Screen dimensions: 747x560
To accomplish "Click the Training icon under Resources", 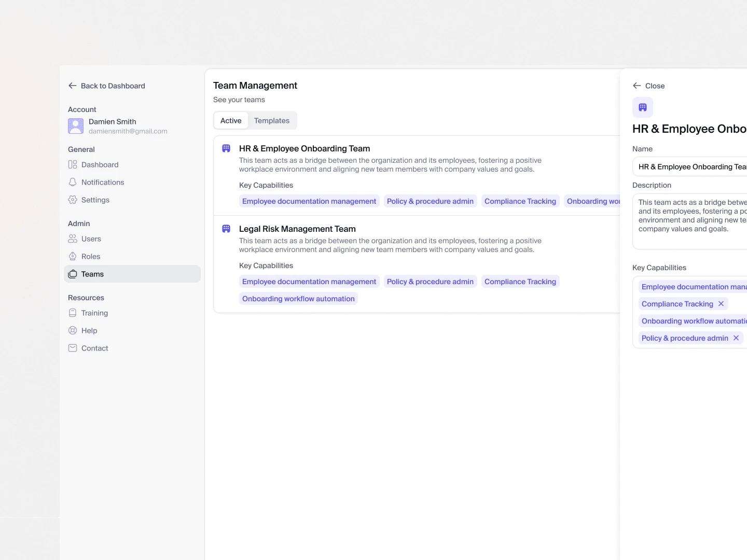I will click(73, 313).
